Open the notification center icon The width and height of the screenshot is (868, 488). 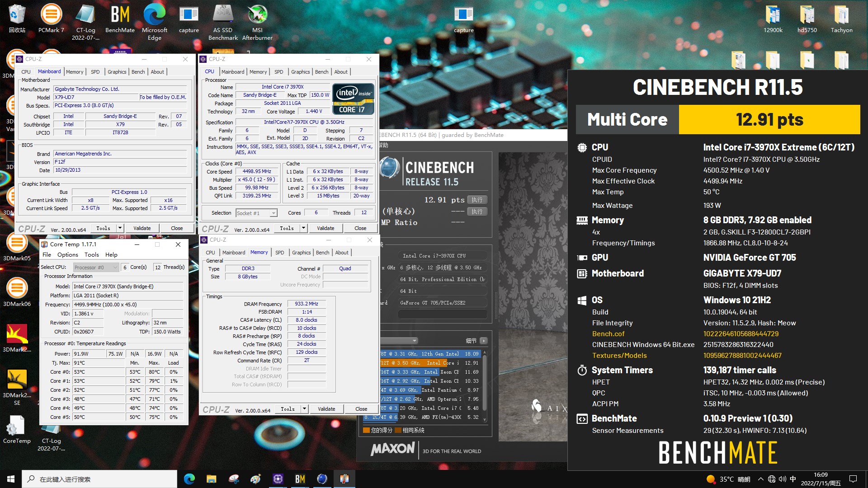853,479
